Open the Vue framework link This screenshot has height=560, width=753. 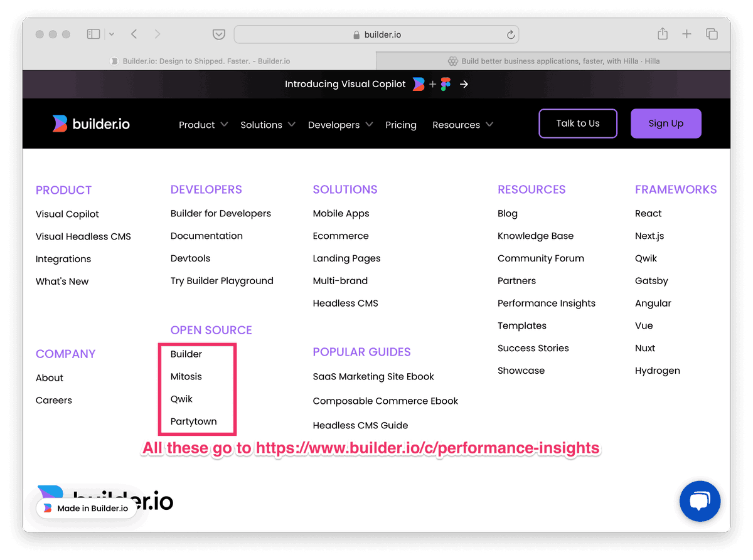[x=644, y=326]
